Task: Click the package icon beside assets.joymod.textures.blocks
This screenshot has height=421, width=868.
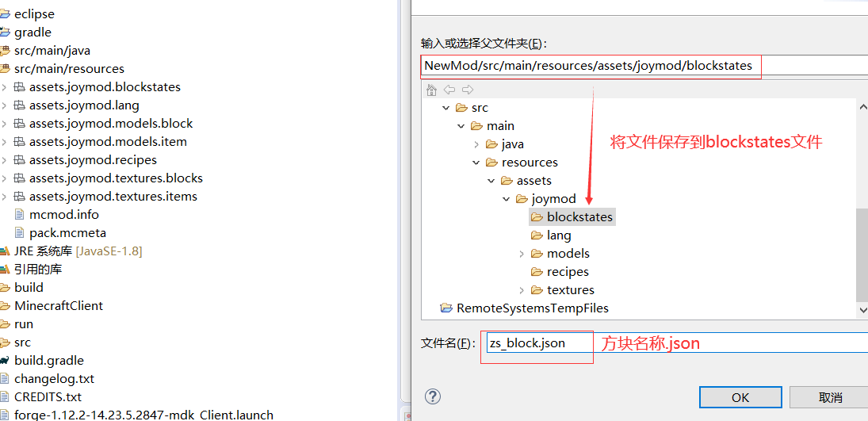Action: (19, 178)
